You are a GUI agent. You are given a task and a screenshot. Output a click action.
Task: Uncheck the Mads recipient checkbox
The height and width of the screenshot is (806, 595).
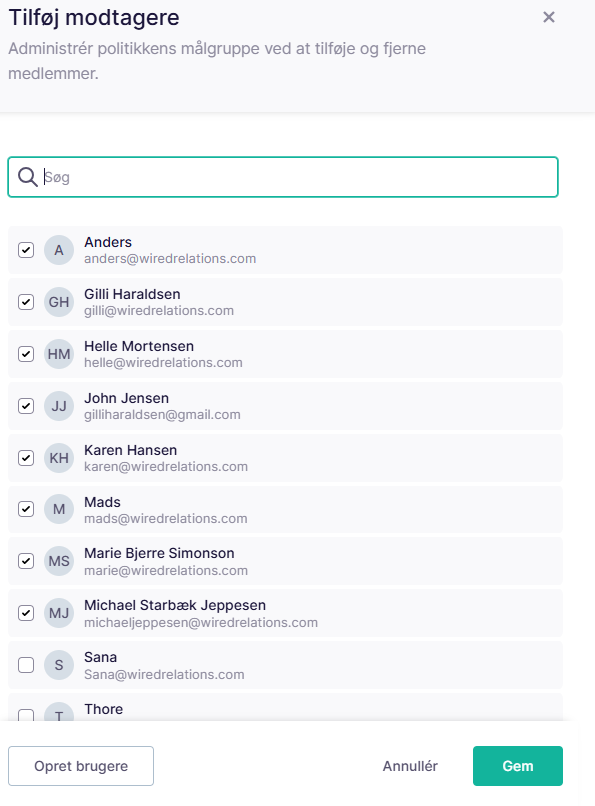click(26, 509)
